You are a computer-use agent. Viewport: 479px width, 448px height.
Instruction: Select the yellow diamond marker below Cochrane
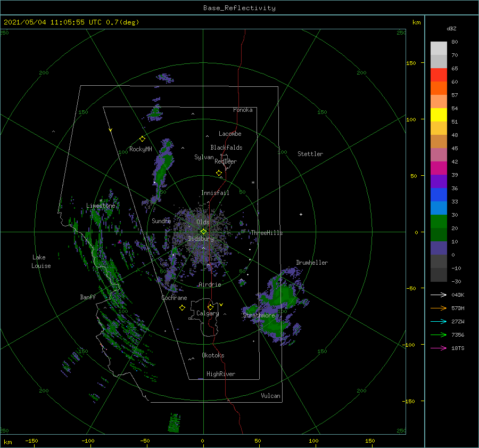pos(182,308)
